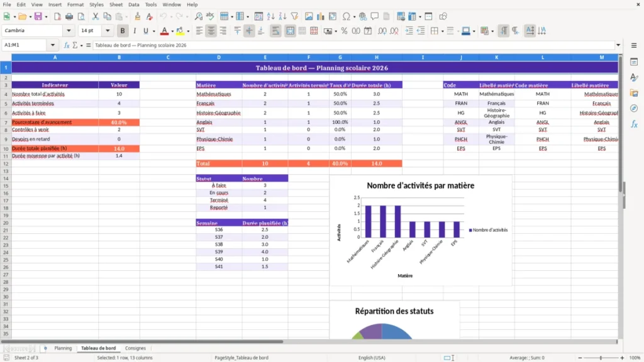Screen dimensions: 644x362
Task: Toggle Wrap Text
Action: [275, 31]
